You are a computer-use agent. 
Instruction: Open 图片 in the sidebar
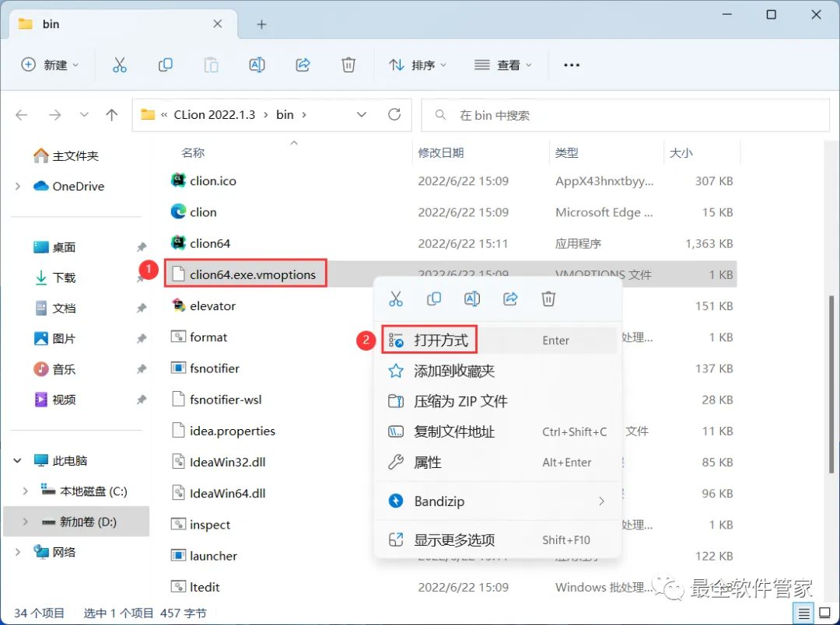54,338
